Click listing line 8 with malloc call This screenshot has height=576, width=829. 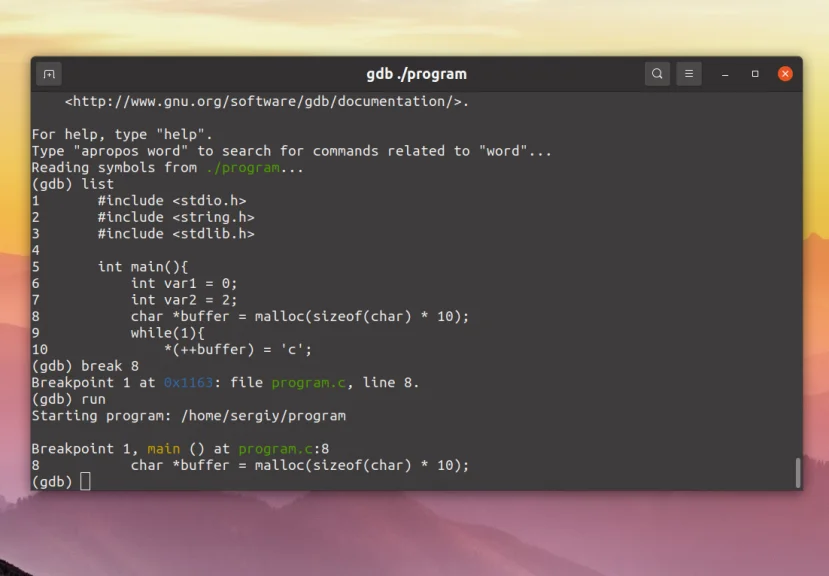(x=300, y=316)
